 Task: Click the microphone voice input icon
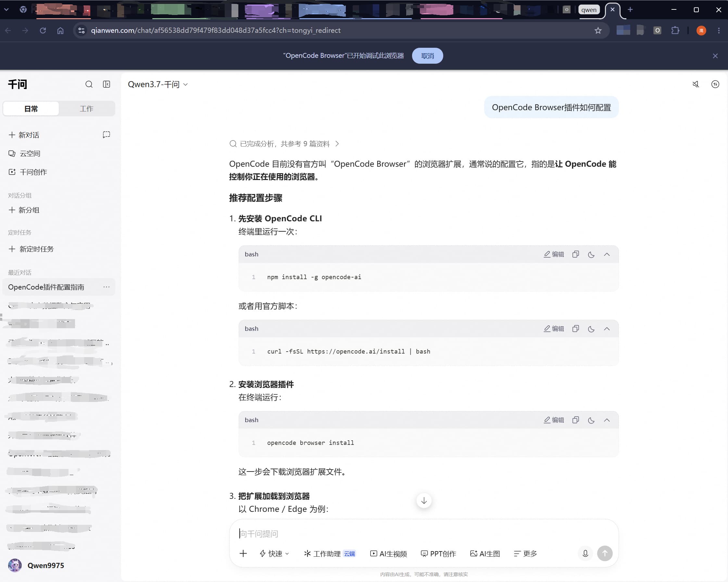(x=585, y=553)
